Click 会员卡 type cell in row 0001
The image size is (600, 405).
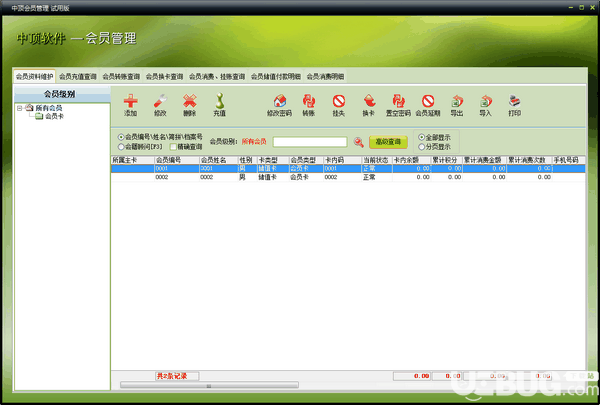coord(307,168)
